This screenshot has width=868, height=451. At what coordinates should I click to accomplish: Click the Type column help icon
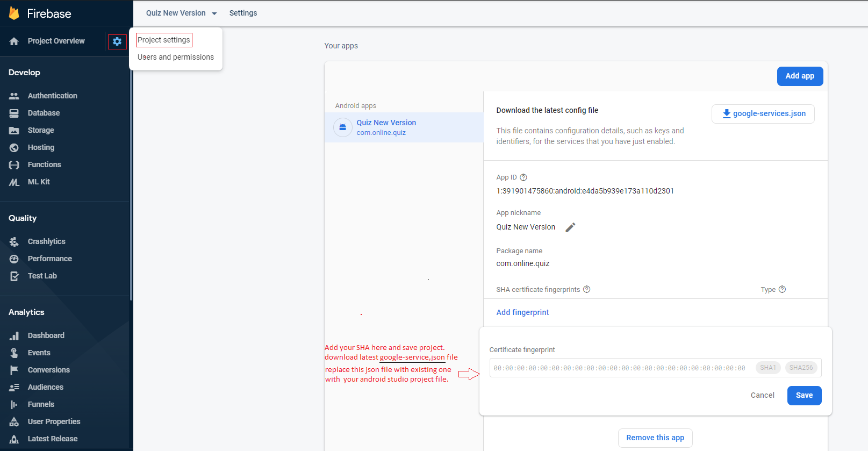coord(783,289)
